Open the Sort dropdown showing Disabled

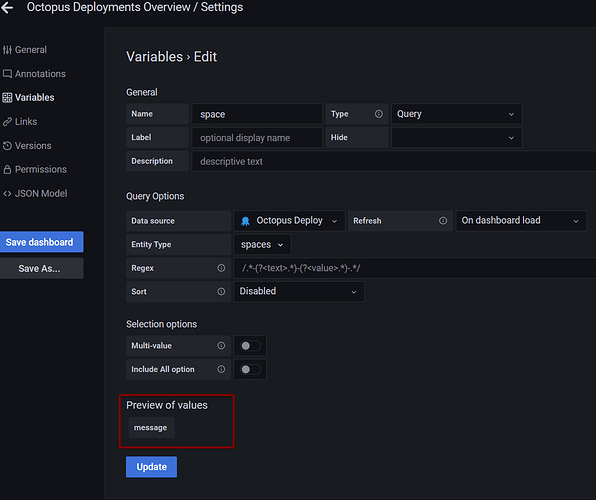click(299, 291)
